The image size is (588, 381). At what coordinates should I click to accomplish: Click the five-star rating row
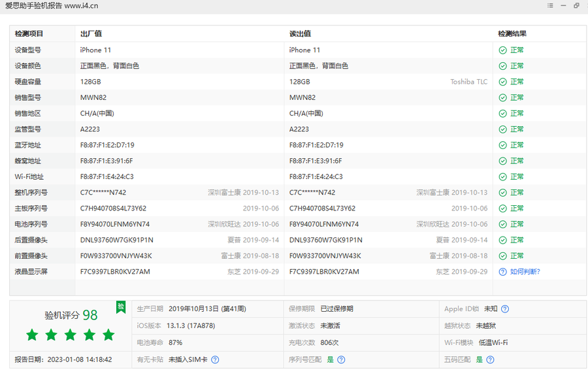(70, 335)
